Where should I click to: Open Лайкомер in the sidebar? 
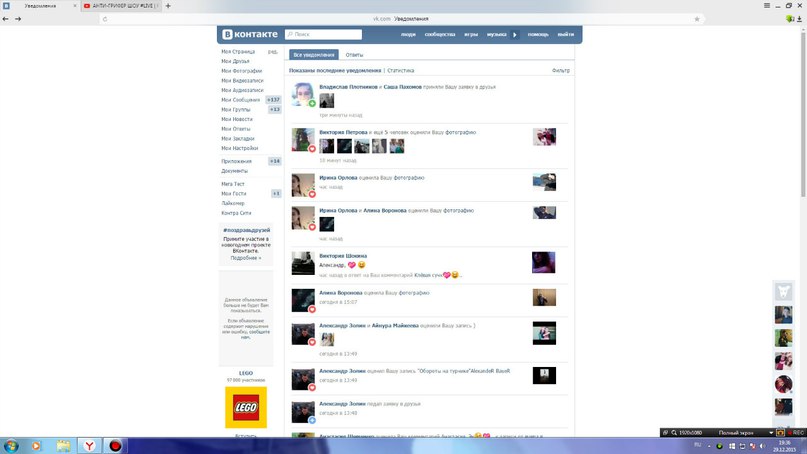[x=233, y=203]
